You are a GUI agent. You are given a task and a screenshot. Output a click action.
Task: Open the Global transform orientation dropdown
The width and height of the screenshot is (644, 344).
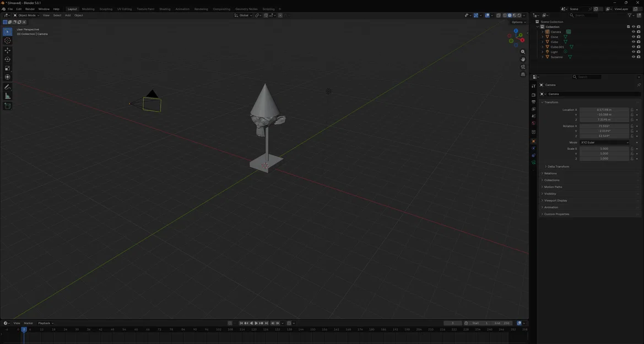coord(243,15)
